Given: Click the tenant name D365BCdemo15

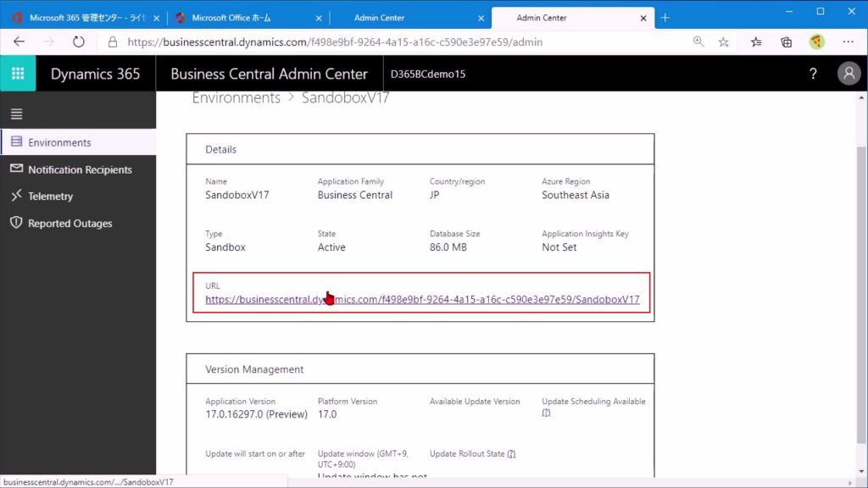Looking at the screenshot, I should (428, 75).
